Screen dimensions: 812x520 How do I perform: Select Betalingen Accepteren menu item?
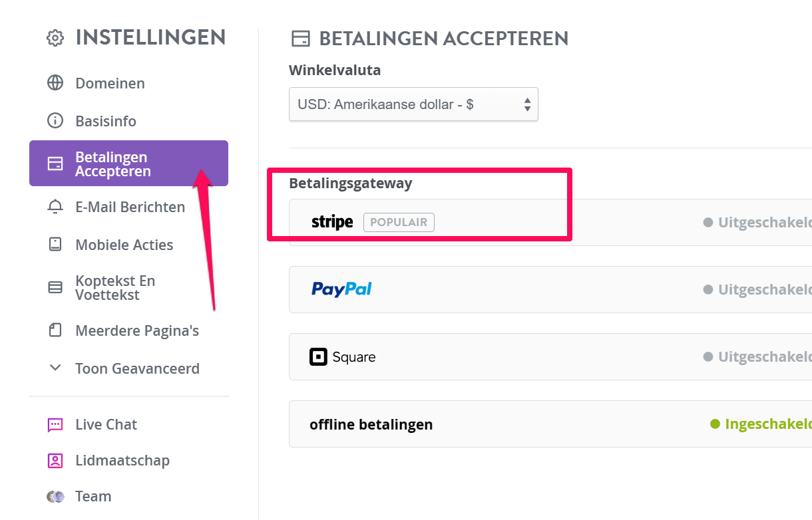point(128,164)
